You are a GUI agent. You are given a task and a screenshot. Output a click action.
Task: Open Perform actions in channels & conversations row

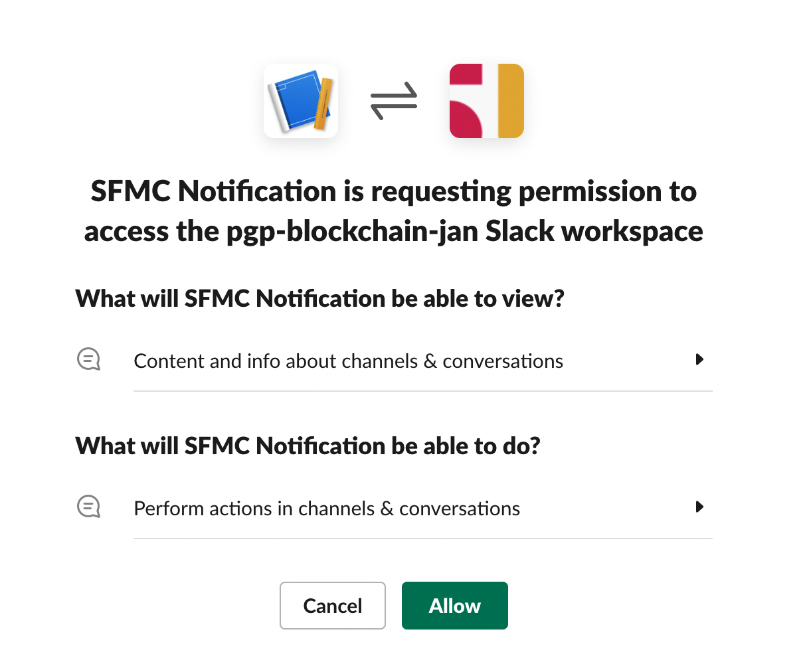[327, 509]
